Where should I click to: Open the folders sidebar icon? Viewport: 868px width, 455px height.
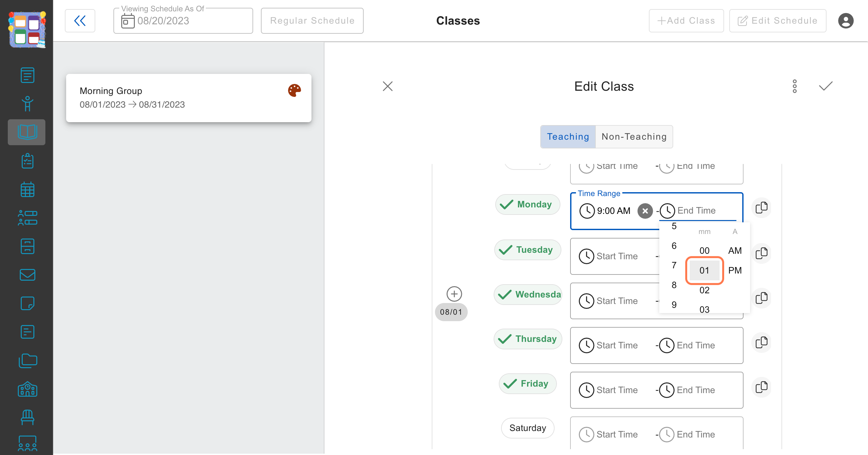27,361
